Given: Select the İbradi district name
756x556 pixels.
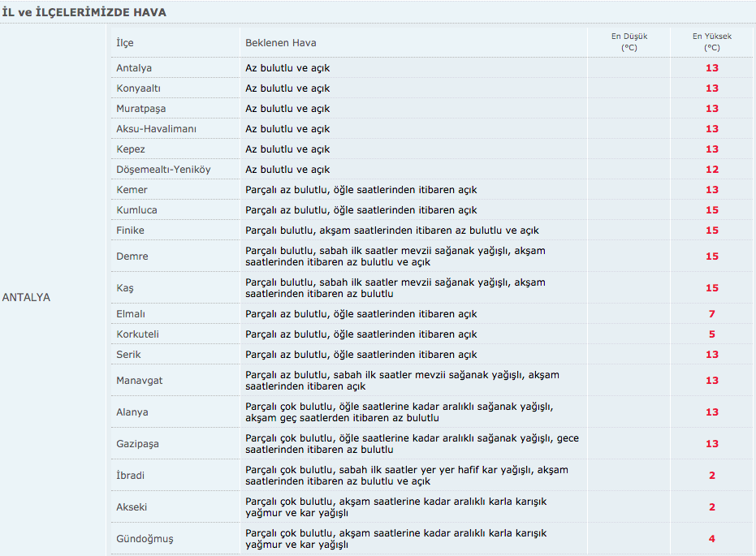Looking at the screenshot, I should point(130,475).
